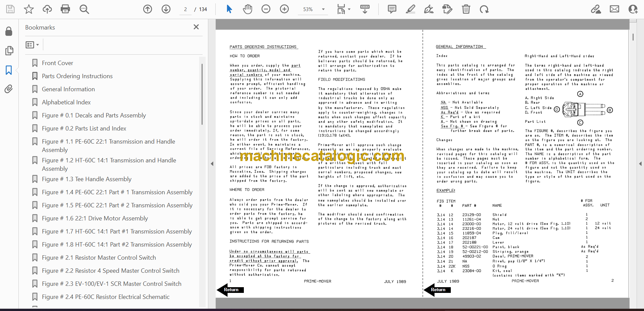Select Figure # 1.8 HT-60C Part #2 bookmark
644x311 pixels.
pyautogui.click(x=117, y=245)
